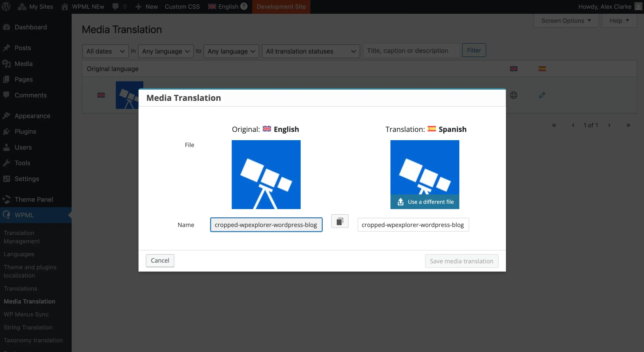Screen dimensions: 644x352
Task: Open Pages in sidebar
Action: 36,79
